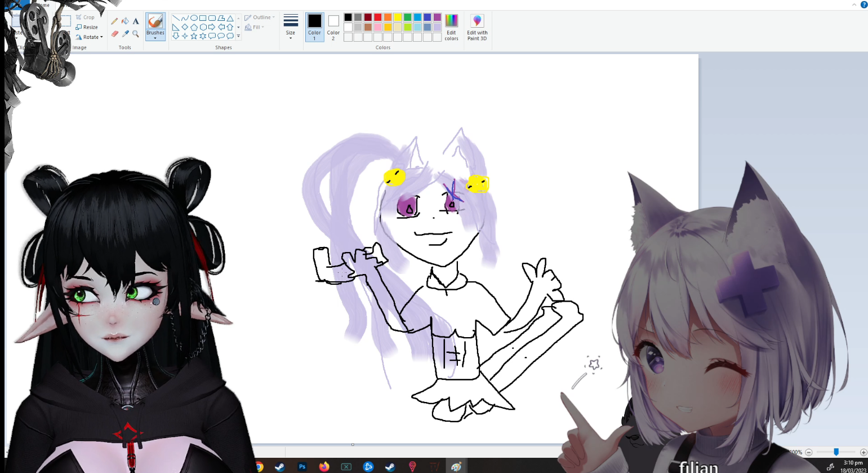
Task: Collapse the ribbon with the top-right chevron
Action: (x=854, y=5)
